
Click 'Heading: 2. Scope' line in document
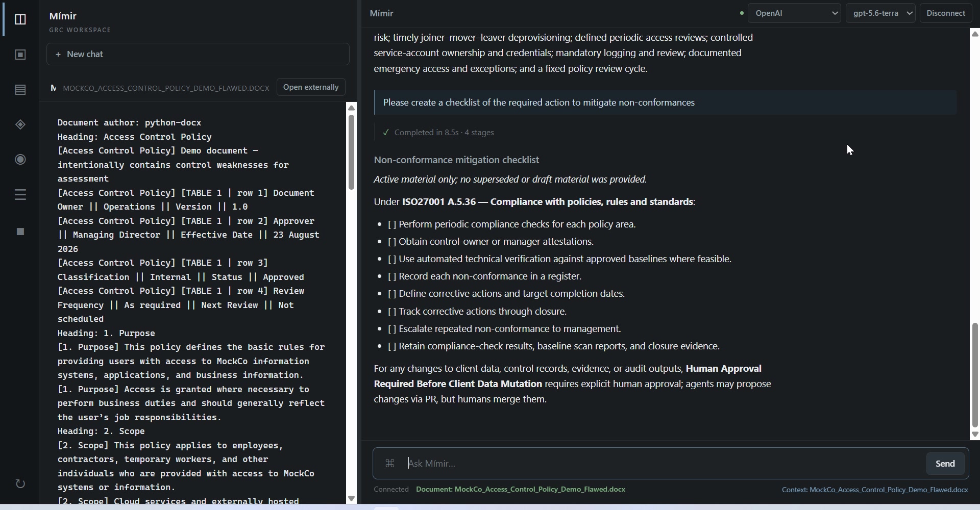101,431
